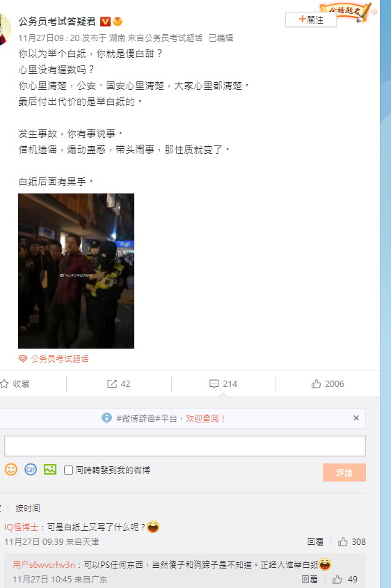Screen dimensions: 391x588
Task: Open the emoji smiley picker
Action: coord(11,470)
